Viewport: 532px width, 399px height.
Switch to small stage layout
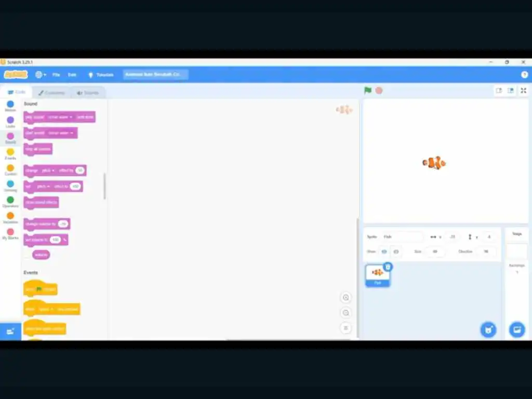point(499,90)
